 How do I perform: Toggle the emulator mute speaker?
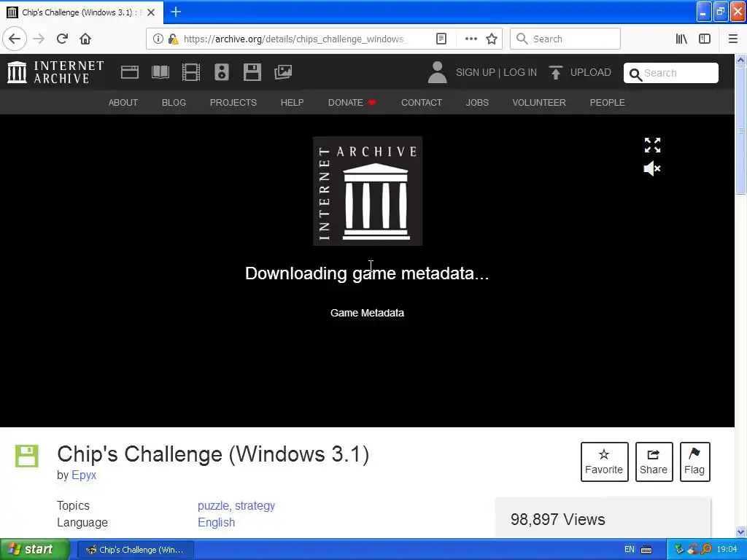click(652, 168)
